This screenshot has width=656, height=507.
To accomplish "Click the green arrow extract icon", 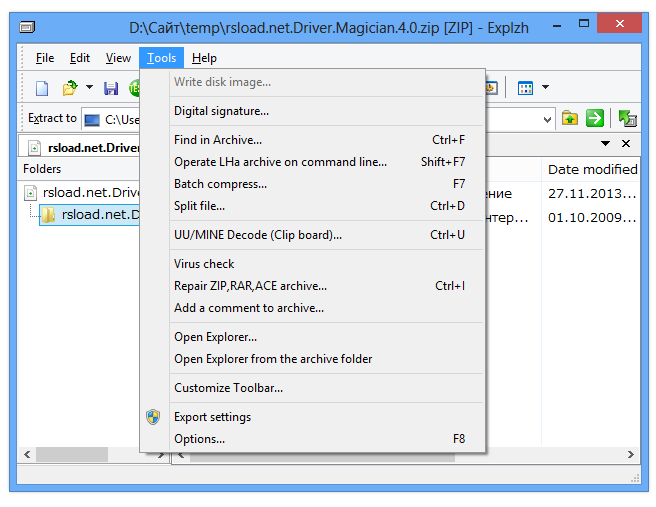I will tap(595, 118).
